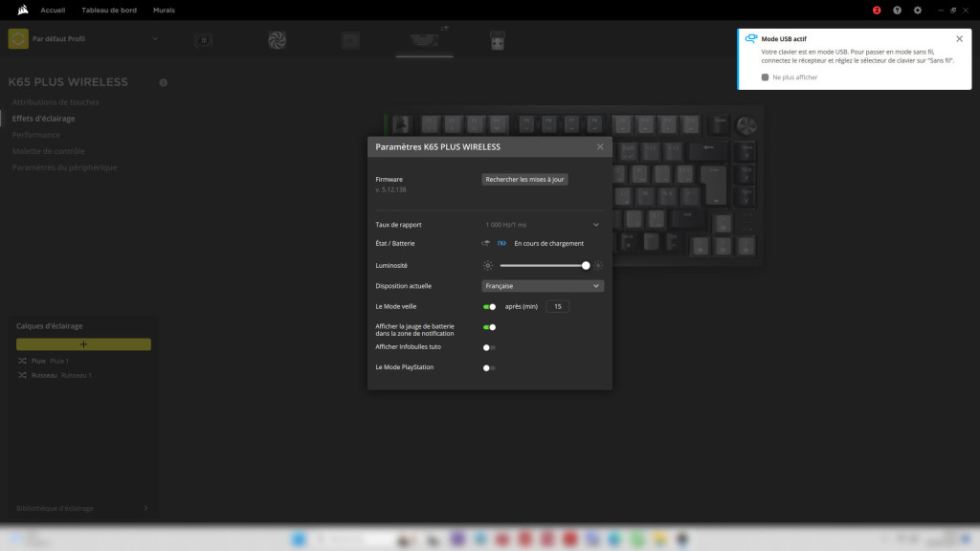
Task: Click the keyboard volume dial image
Action: [x=746, y=125]
